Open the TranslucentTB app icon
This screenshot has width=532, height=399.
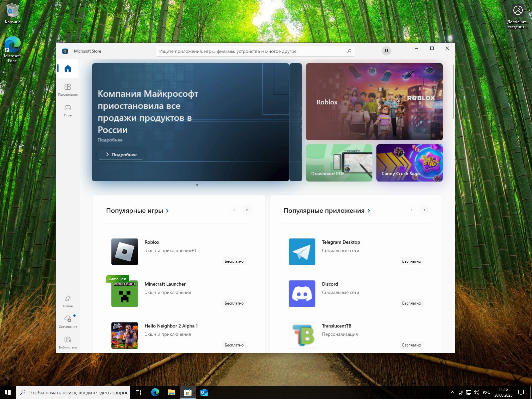click(x=302, y=335)
